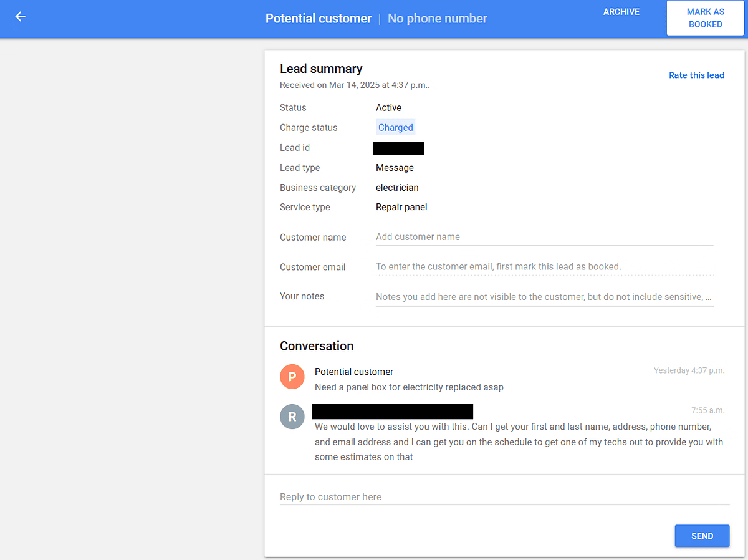The width and height of the screenshot is (748, 560).
Task: Click the Lead summary heading
Action: [x=321, y=69]
